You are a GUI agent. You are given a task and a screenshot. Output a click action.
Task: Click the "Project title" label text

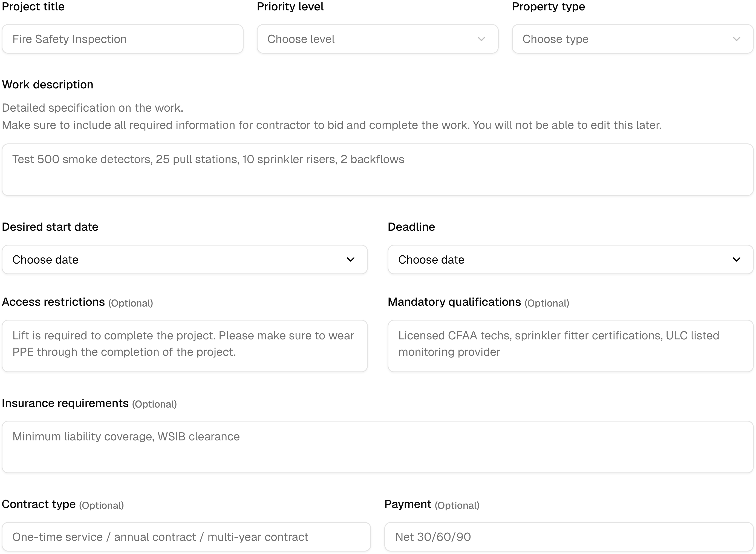[33, 7]
